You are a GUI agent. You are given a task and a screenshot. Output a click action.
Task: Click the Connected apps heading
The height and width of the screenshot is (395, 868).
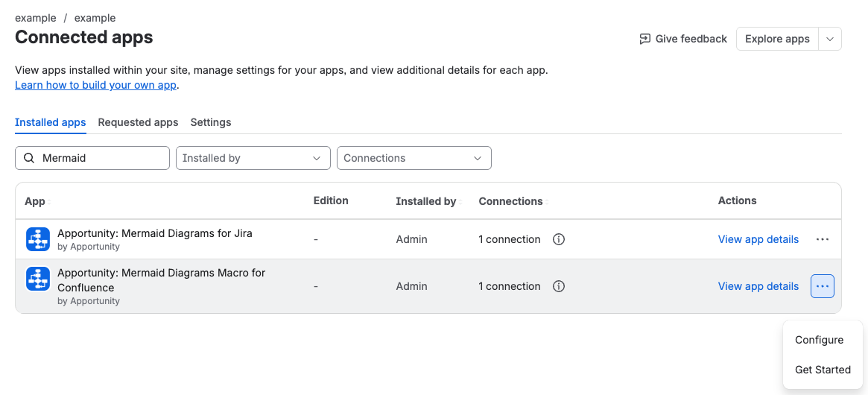tap(84, 37)
